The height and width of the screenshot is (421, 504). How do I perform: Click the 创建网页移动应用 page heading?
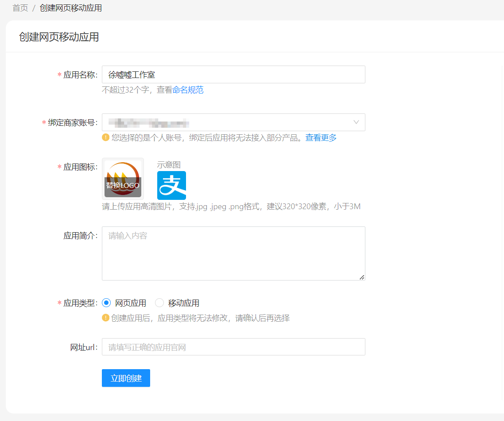coord(59,37)
